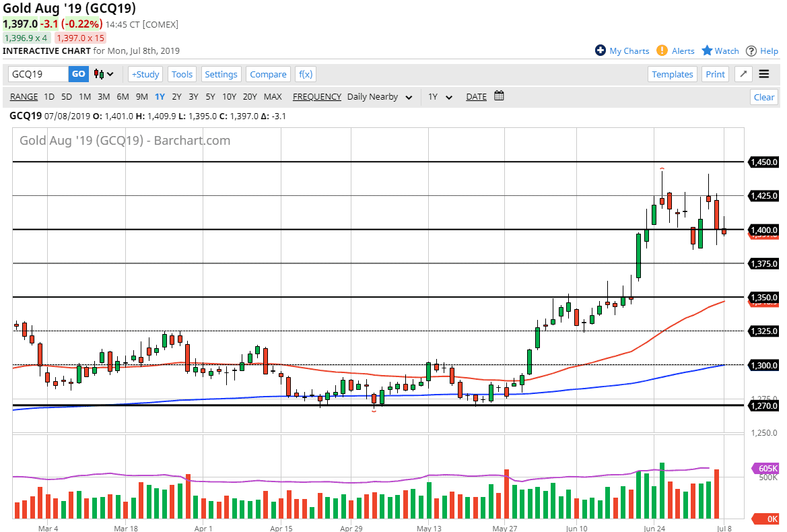
Task: Open the hamburger menu icon
Action: click(x=764, y=74)
